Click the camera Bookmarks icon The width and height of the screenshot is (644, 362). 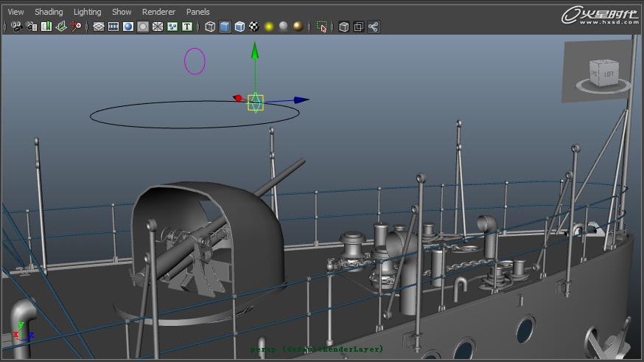pyautogui.click(x=46, y=27)
